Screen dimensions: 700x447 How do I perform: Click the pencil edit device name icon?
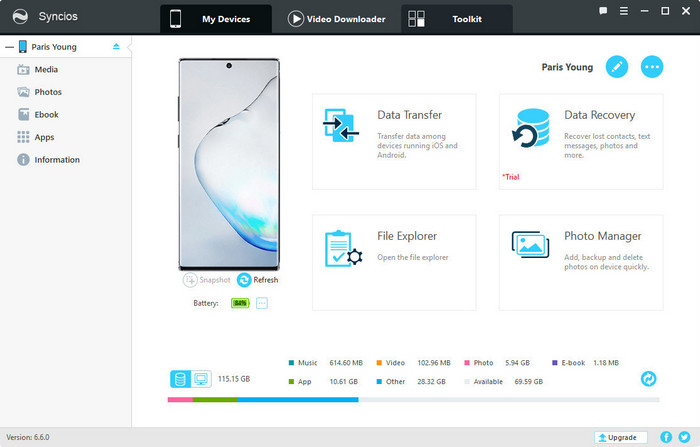(x=617, y=67)
